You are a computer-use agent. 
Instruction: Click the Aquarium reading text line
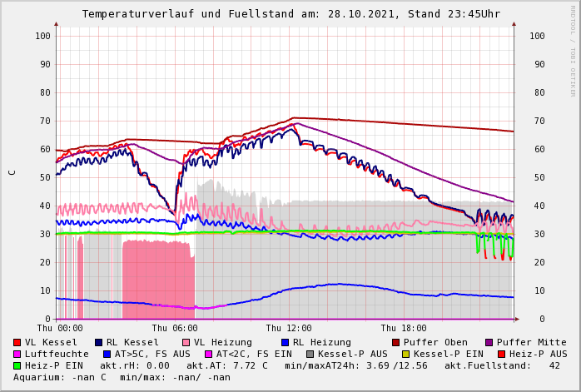(122, 377)
